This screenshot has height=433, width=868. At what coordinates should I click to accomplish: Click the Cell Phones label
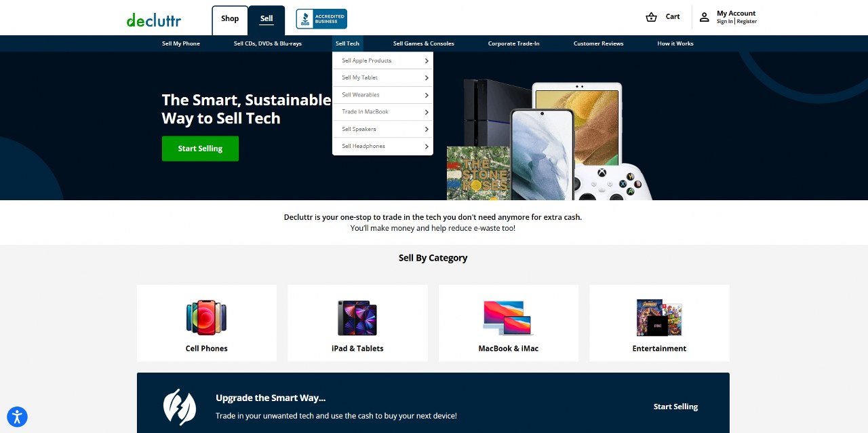[x=207, y=349]
